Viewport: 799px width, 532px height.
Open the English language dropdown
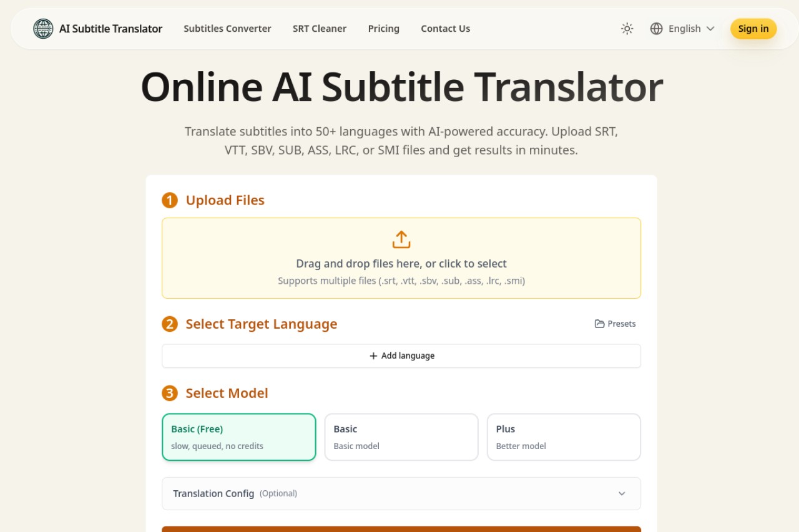click(x=682, y=29)
